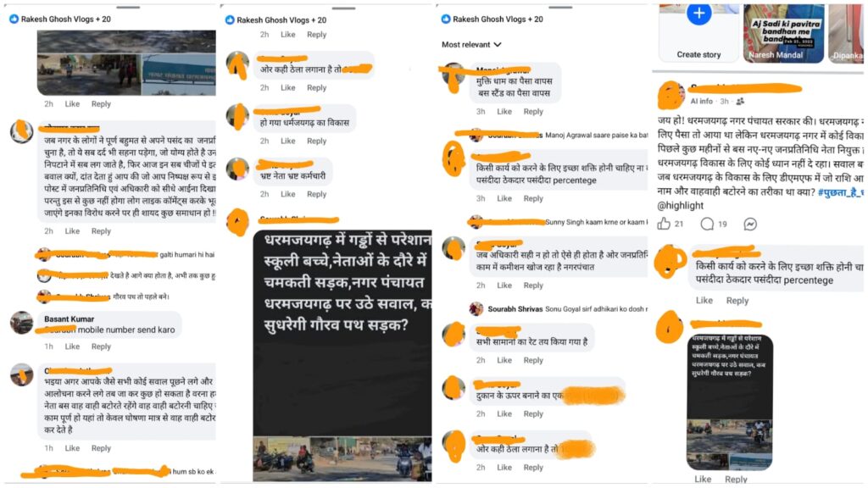868x488 pixels.
Task: Click Basant Kumar's profile picture
Action: tap(21, 323)
